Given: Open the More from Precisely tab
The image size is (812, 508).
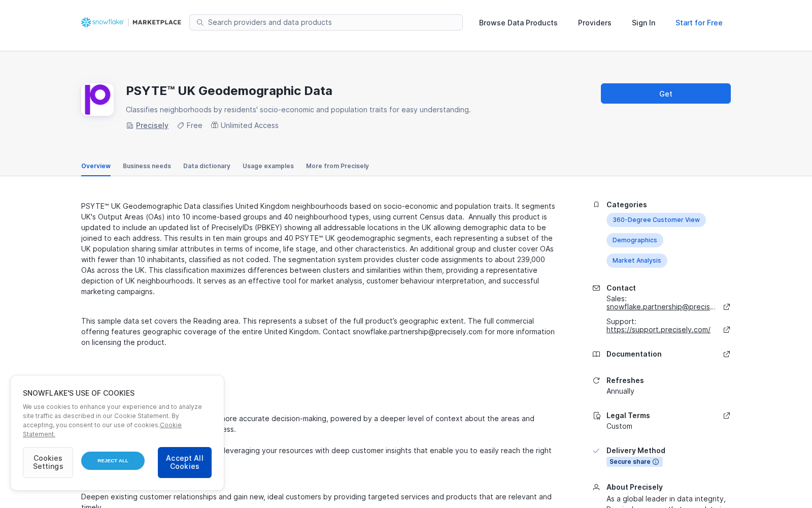Looking at the screenshot, I should (337, 166).
